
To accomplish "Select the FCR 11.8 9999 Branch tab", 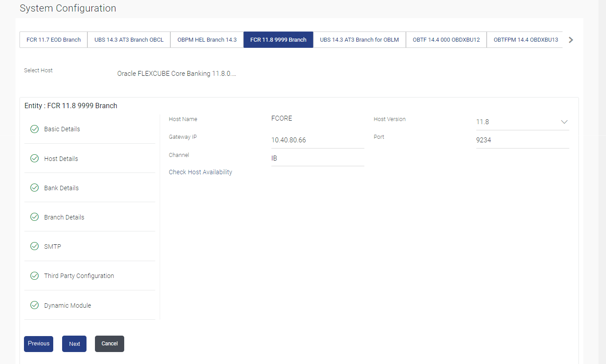I will (278, 39).
